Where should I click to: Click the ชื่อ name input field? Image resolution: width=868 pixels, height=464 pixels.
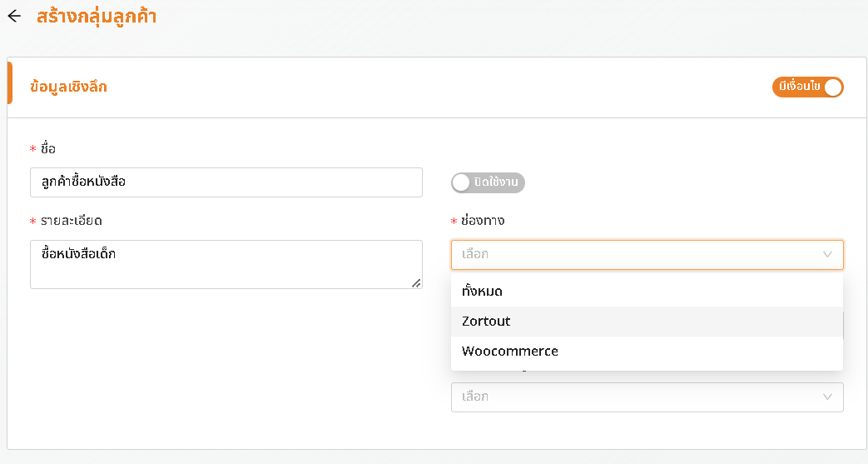(226, 182)
